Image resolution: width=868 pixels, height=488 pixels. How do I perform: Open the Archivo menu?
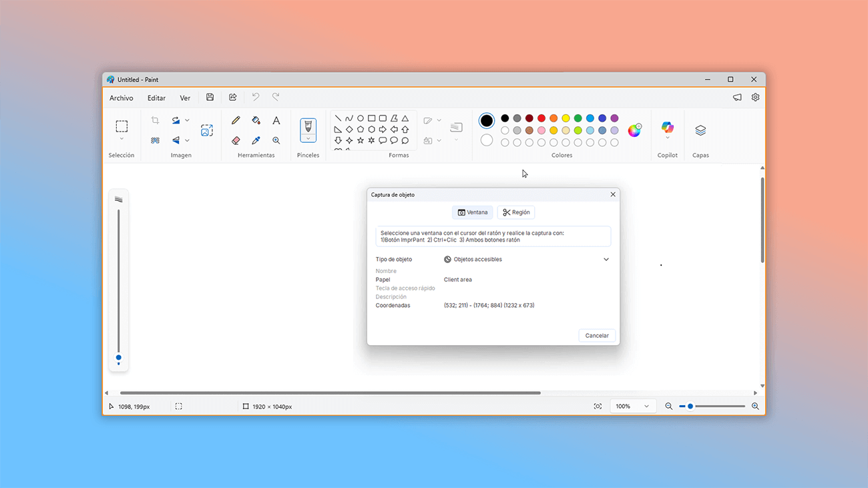(121, 97)
